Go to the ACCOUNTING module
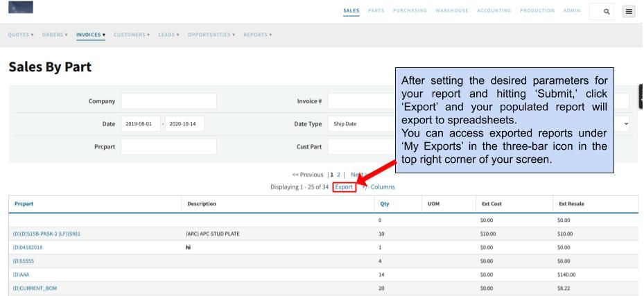 tap(494, 10)
